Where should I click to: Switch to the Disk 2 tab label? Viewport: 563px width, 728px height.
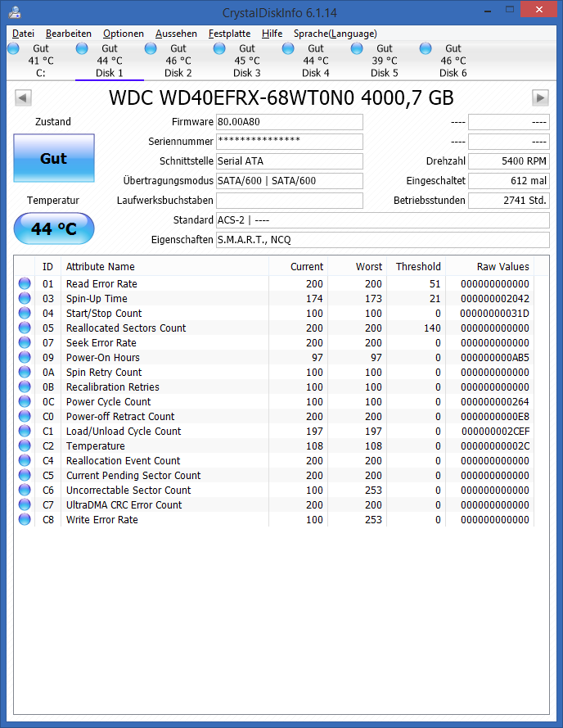(x=178, y=73)
